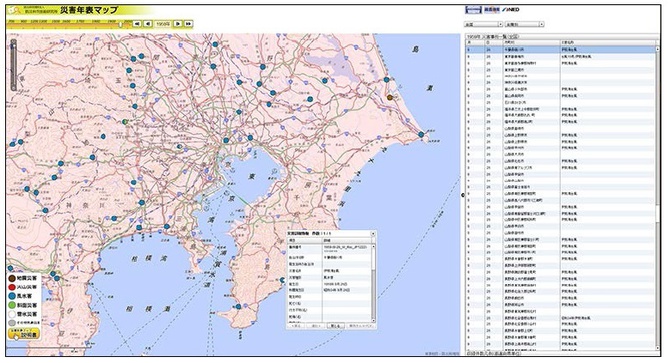This screenshot has width=670, height=363.
Task: Click the year input field between the arrows
Action: click(163, 24)
